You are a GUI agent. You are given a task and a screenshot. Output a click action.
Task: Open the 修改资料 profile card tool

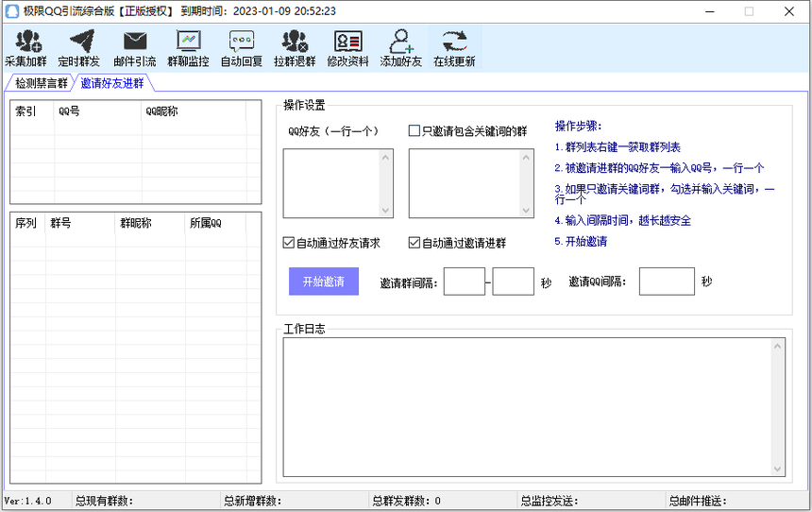point(348,48)
